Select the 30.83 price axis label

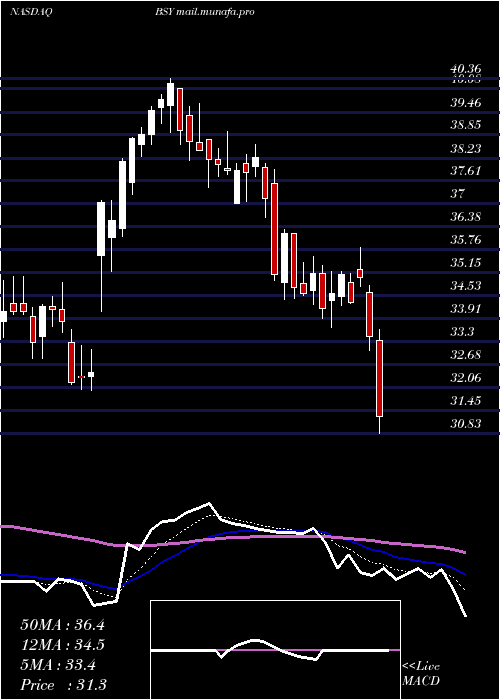pos(466,424)
